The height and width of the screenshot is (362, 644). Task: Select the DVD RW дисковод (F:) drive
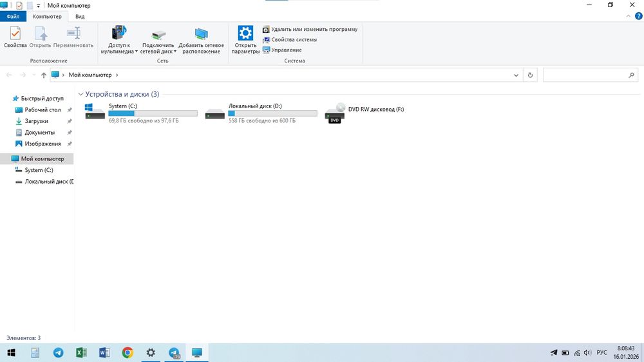click(365, 112)
